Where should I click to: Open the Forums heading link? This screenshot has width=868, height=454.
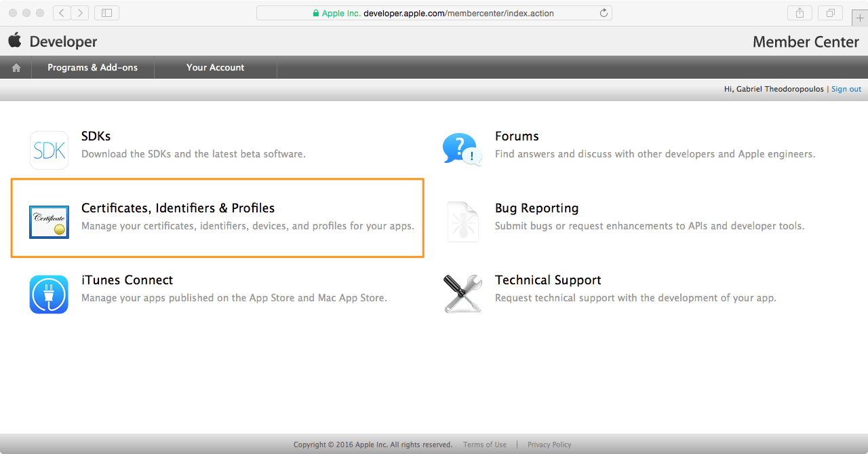pos(517,136)
